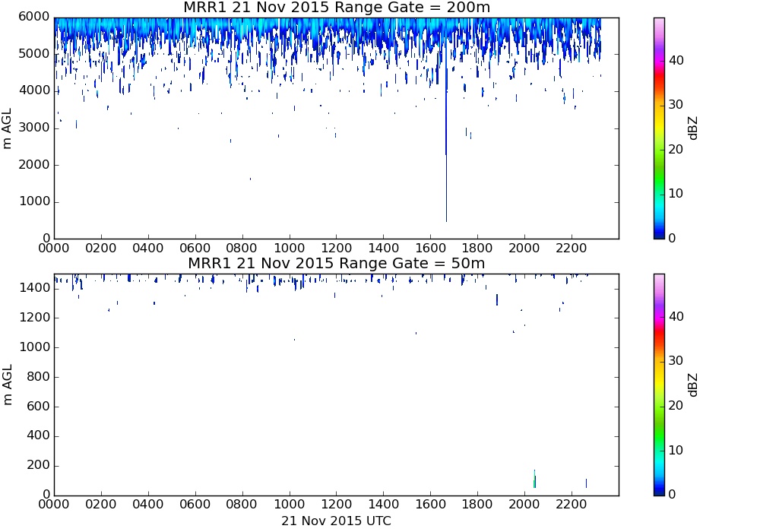The image size is (760, 532).
Task: Click the '1400' time tick under the 200m plot
Action: point(383,248)
